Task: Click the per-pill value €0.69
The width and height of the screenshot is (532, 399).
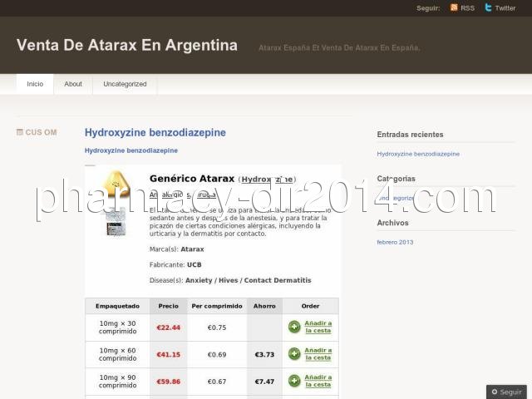Action: 217,355
